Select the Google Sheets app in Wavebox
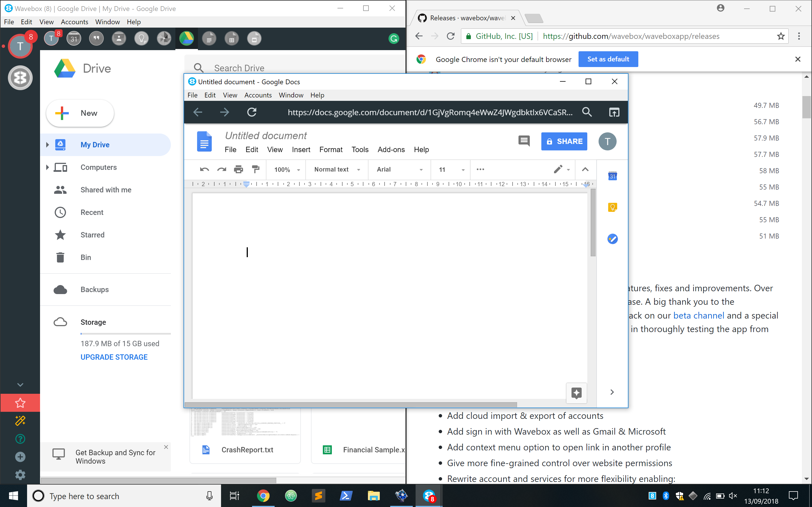 [x=231, y=38]
